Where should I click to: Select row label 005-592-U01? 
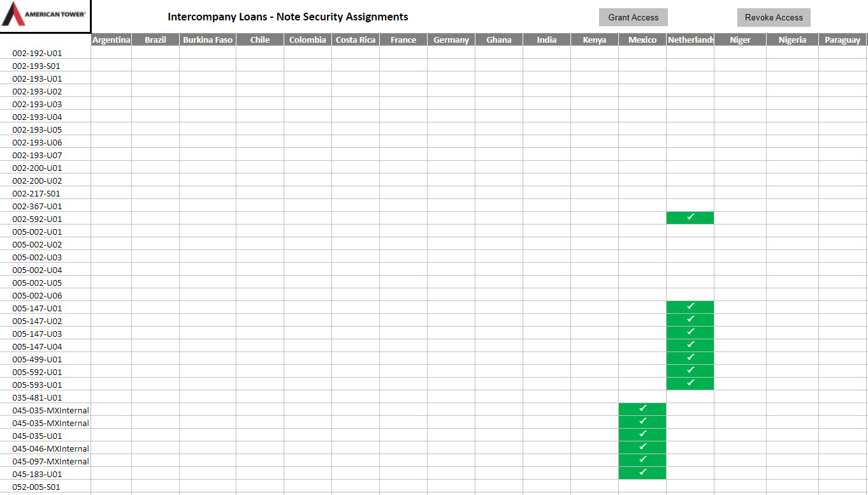[x=37, y=372]
